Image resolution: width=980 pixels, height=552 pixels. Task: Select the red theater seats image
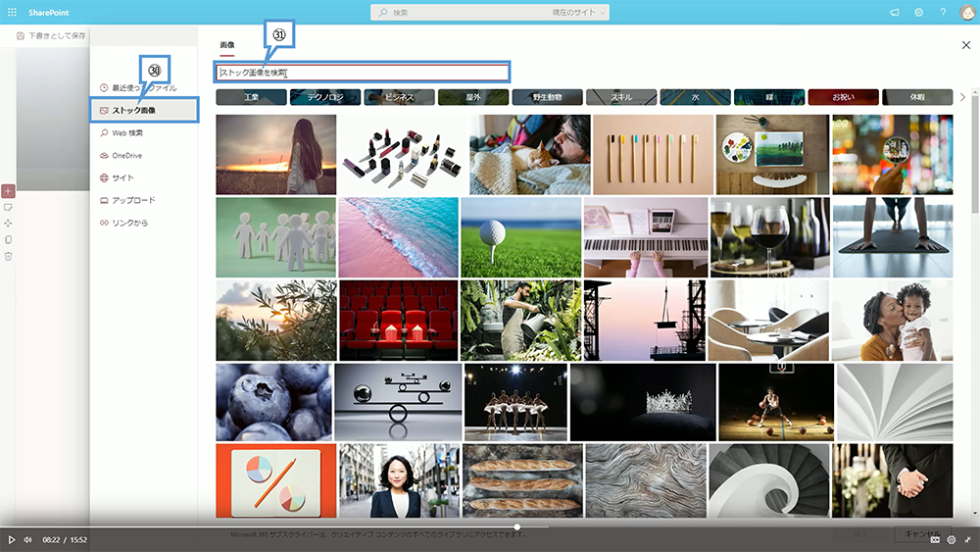coord(398,320)
